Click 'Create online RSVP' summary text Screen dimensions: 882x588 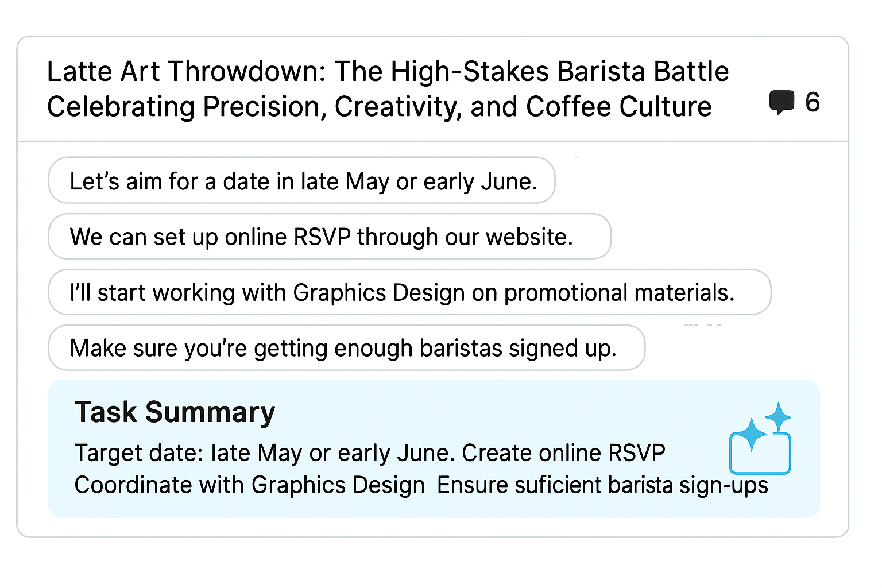(563, 453)
